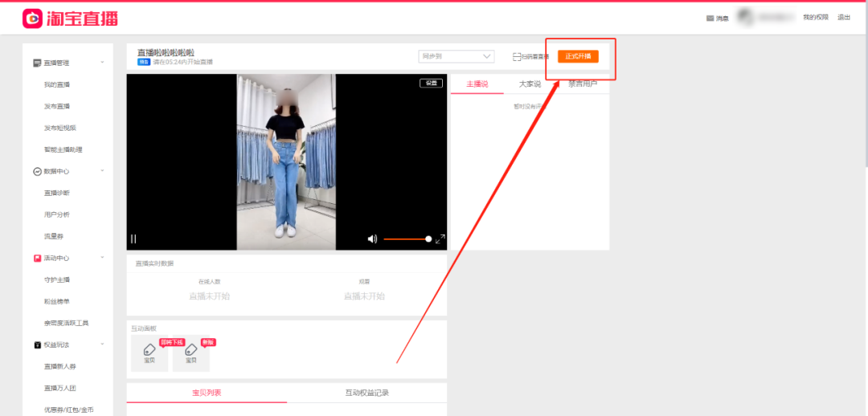The image size is (868, 416).
Task: Open the 同步到 dropdown
Action: click(x=457, y=56)
